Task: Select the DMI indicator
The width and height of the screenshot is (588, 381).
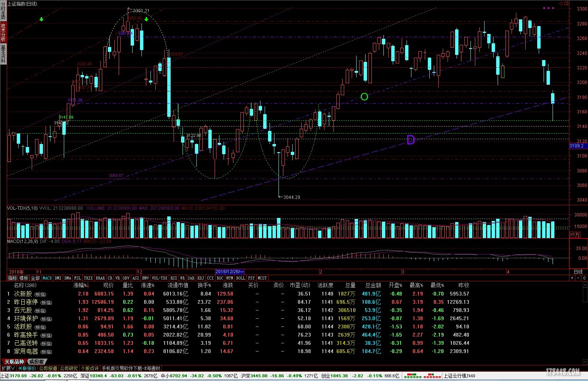Action: point(58,278)
